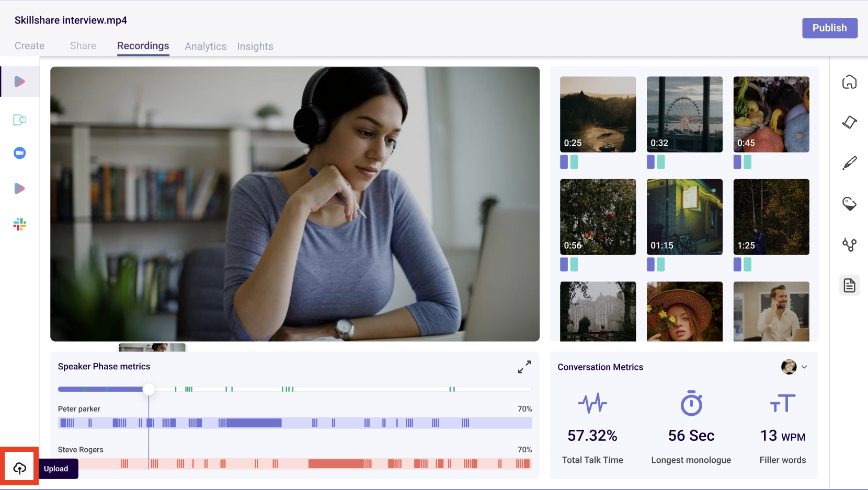Open the Analytics tab

(x=205, y=46)
